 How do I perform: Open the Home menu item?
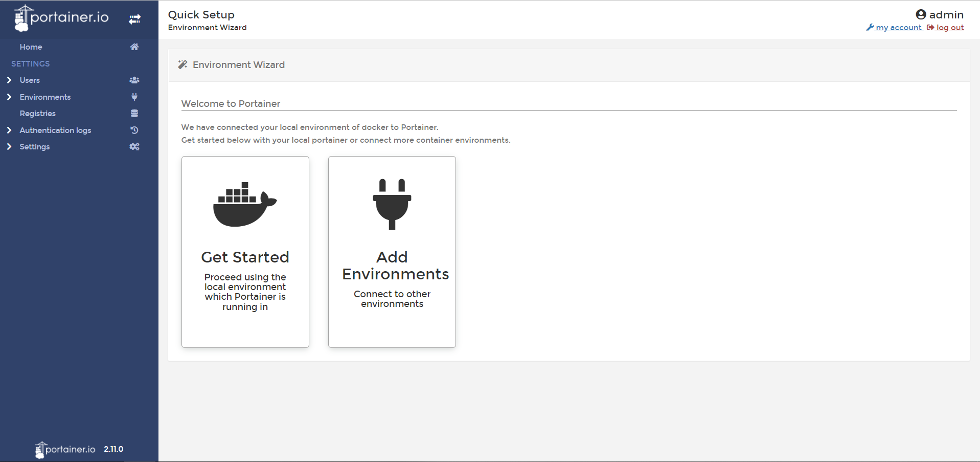31,47
